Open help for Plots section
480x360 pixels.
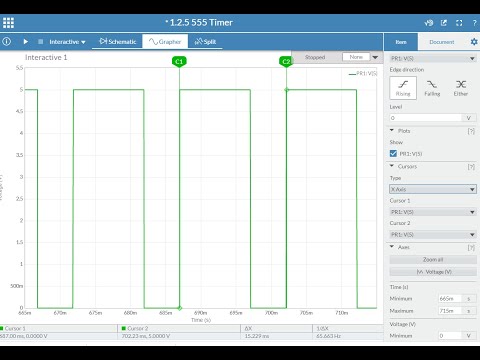point(471,131)
